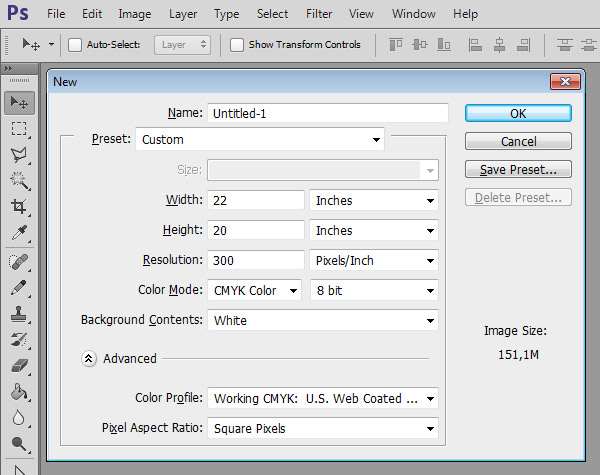The width and height of the screenshot is (600, 475).
Task: Expand the Background Contents dropdown
Action: pos(322,321)
